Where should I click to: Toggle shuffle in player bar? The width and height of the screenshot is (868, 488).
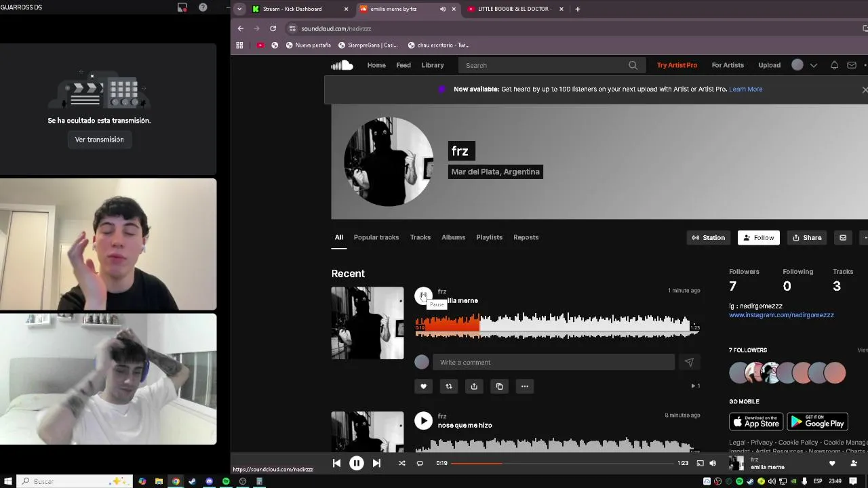401,463
